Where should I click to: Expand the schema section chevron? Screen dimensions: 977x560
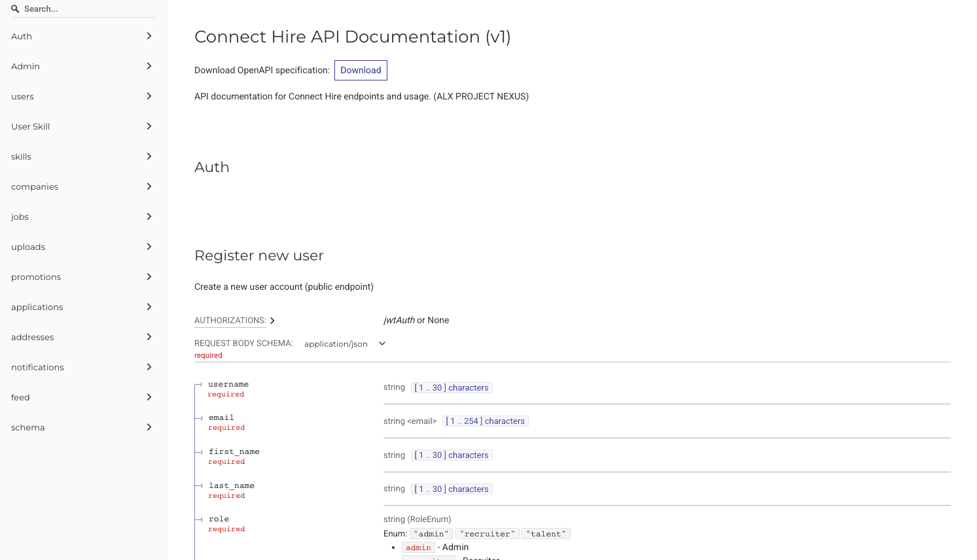coord(149,427)
